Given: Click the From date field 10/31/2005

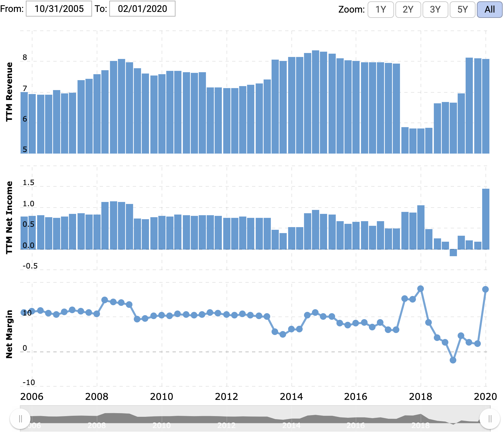Looking at the screenshot, I should 59,9.
